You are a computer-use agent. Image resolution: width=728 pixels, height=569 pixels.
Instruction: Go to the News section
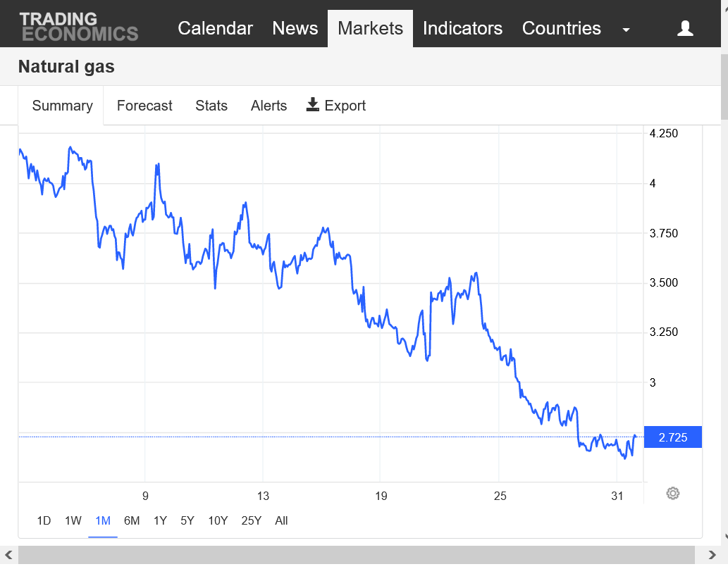coord(295,28)
